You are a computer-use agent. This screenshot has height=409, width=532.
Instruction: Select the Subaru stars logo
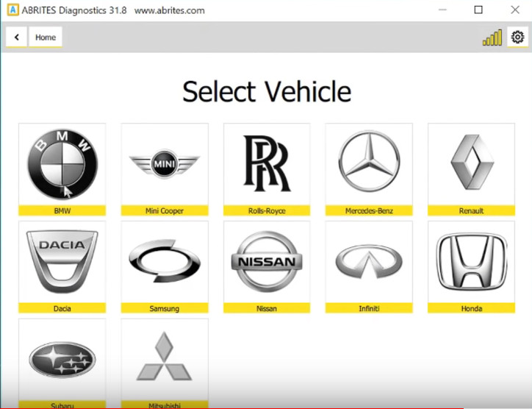pos(62,360)
